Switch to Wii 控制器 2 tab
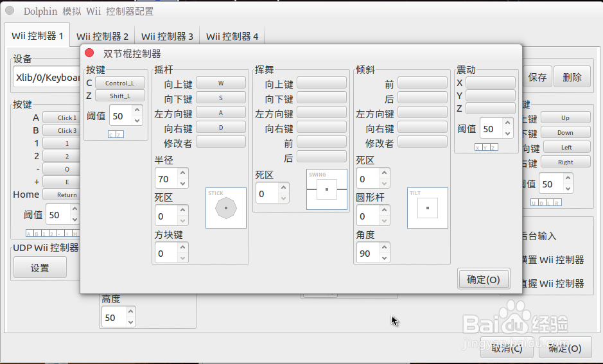This screenshot has width=603, height=364. click(x=102, y=37)
